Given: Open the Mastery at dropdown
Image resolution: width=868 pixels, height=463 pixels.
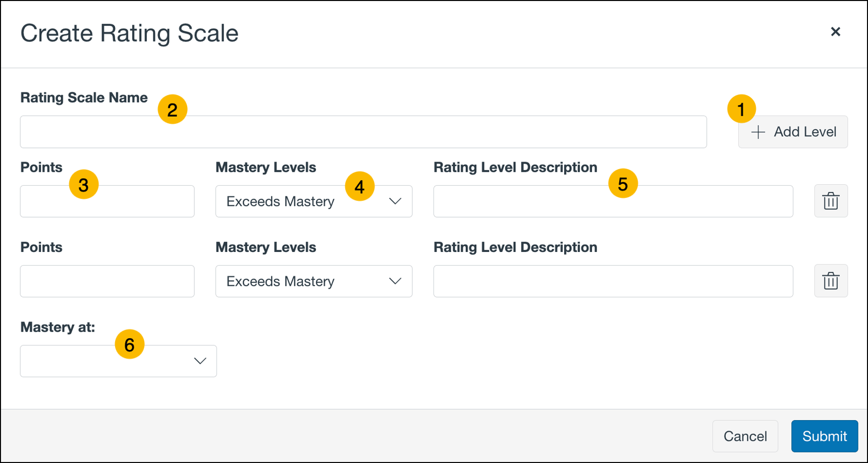Looking at the screenshot, I should point(118,361).
